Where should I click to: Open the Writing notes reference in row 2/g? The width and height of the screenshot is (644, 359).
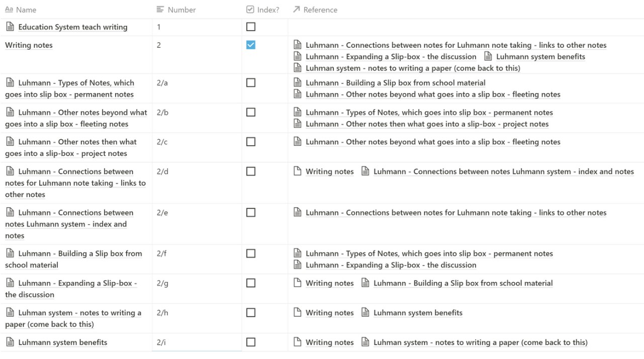(329, 283)
